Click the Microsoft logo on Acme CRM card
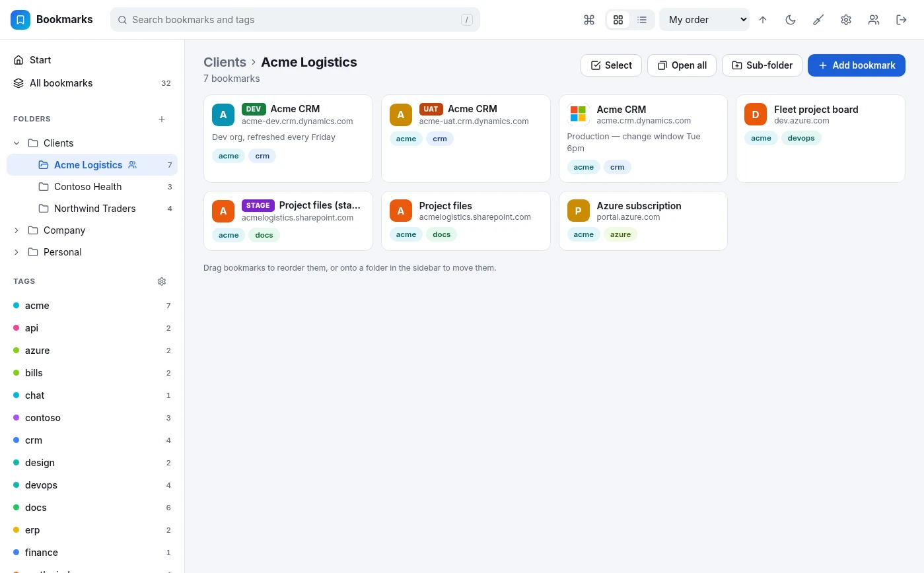 pos(579,114)
